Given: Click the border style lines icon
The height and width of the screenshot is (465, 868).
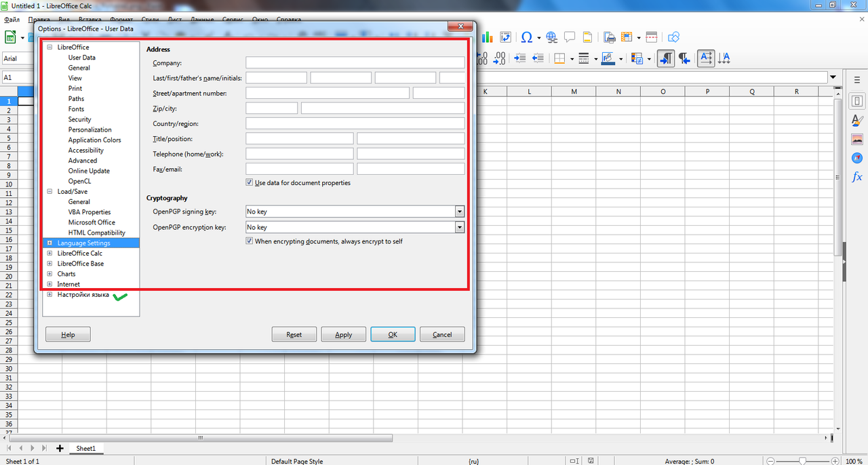Looking at the screenshot, I should (584, 59).
